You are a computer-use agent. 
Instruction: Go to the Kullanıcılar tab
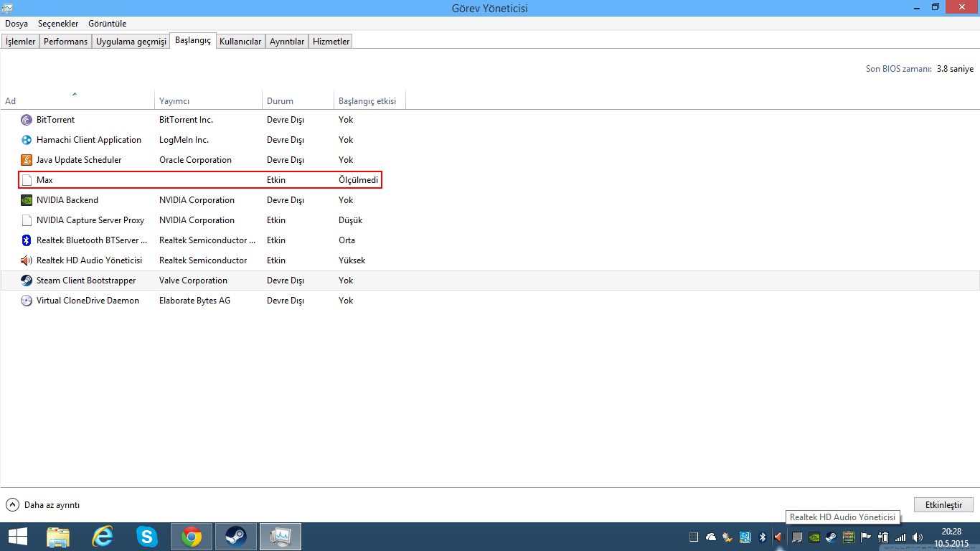pos(240,42)
